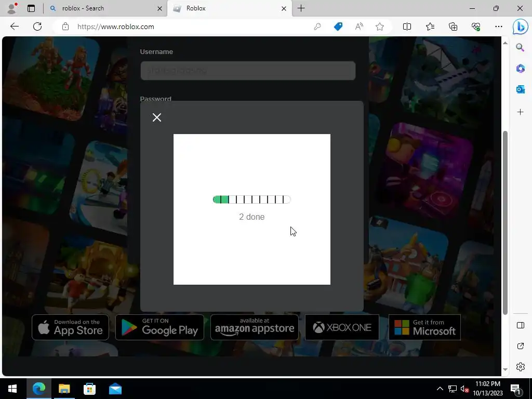Select the Roblox browser tab
Screen dimensions: 532x399
(x=229, y=8)
